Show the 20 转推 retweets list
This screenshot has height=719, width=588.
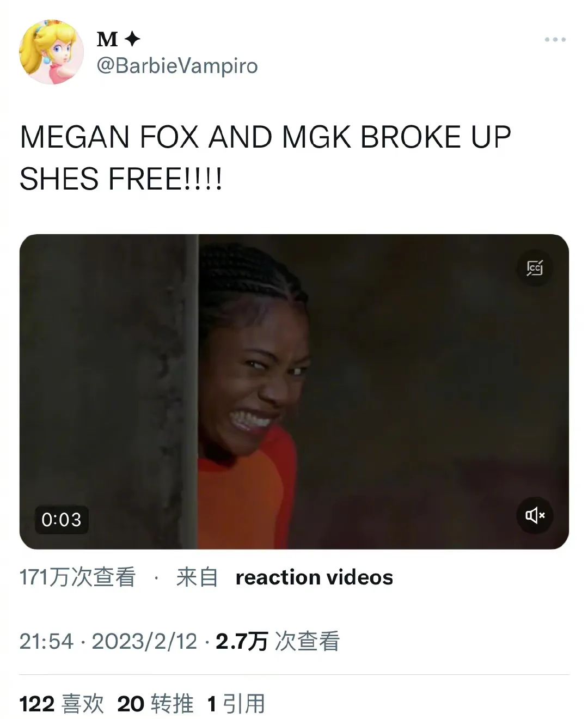[x=156, y=704]
